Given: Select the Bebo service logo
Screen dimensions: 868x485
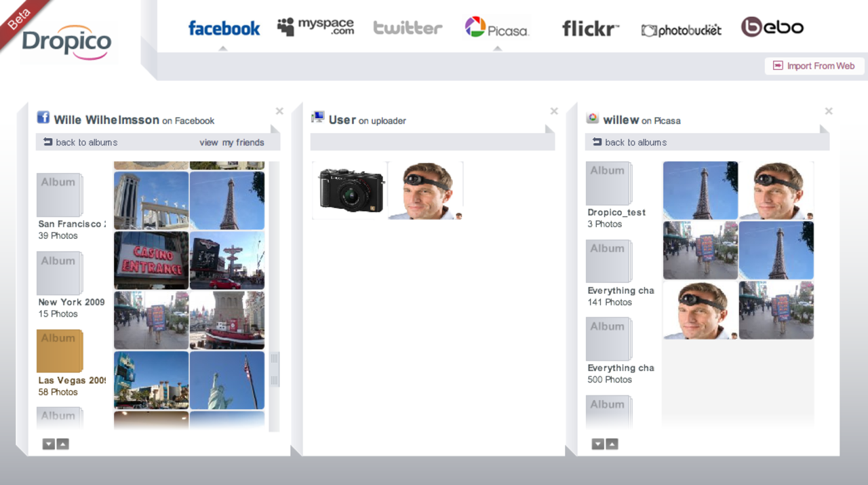Looking at the screenshot, I should point(772,27).
